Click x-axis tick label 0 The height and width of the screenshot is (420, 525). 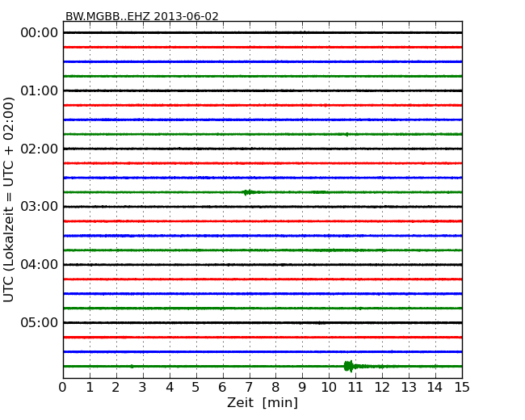pyautogui.click(x=63, y=388)
